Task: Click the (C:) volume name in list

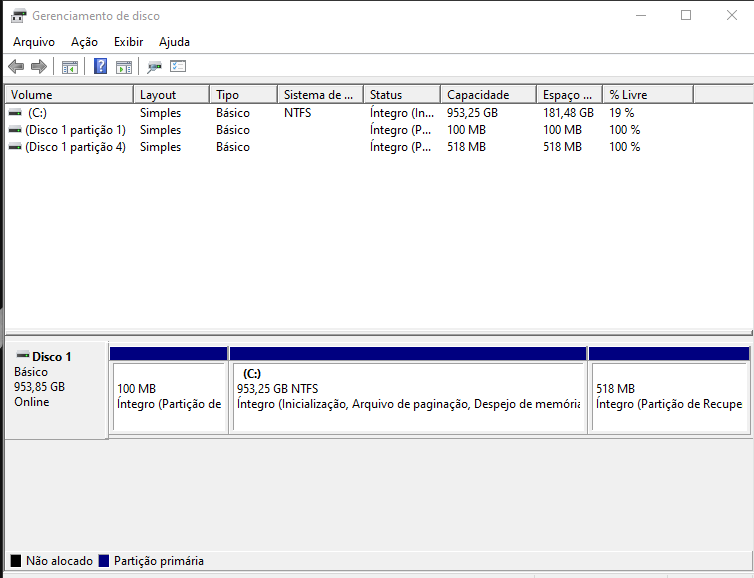Action: pos(37,113)
